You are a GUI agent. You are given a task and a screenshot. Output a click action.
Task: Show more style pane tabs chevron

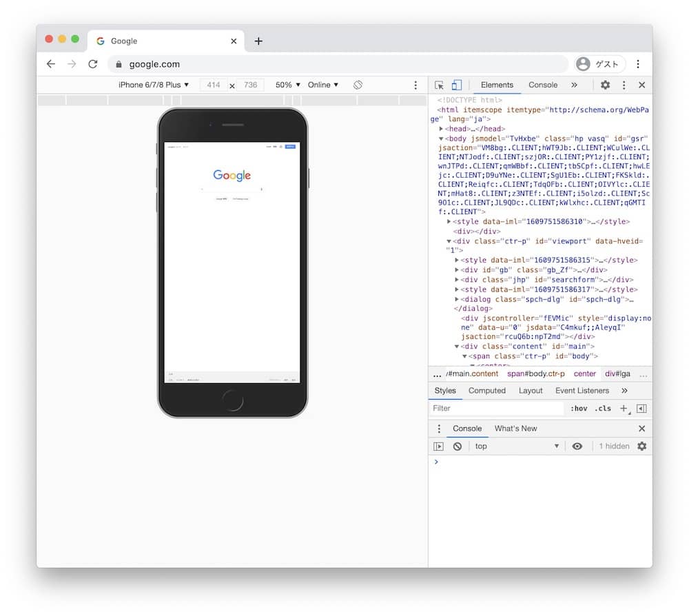[x=624, y=391]
